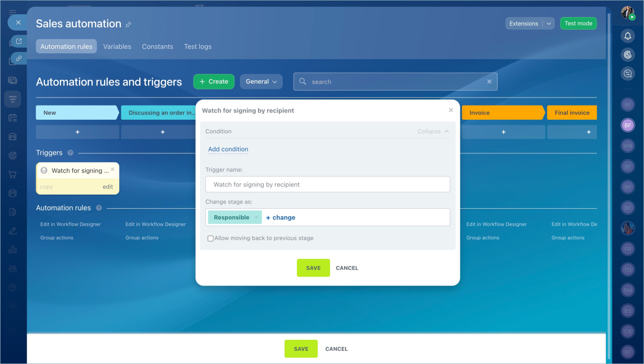This screenshot has width=644, height=364.
Task: Click the Trigger name input field
Action: (x=328, y=185)
